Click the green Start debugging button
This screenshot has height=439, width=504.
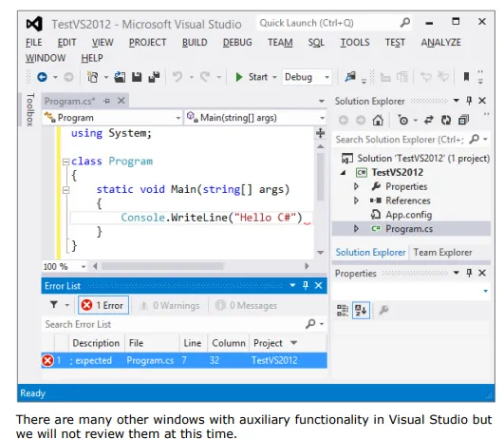239,77
